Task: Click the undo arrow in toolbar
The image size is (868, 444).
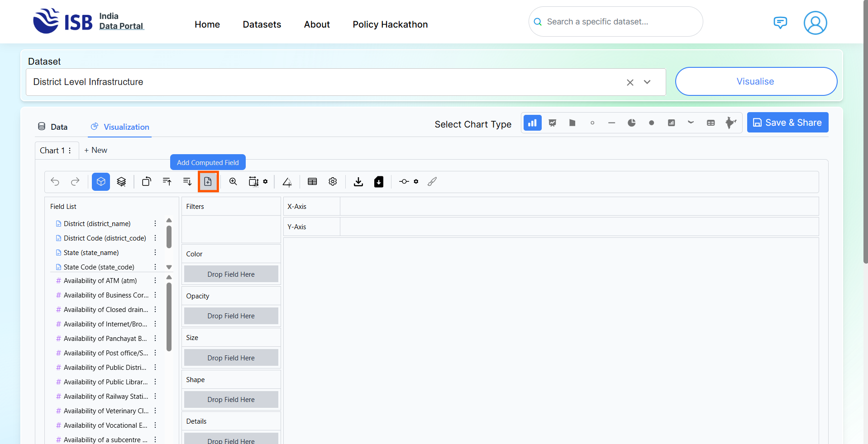Action: (x=55, y=182)
